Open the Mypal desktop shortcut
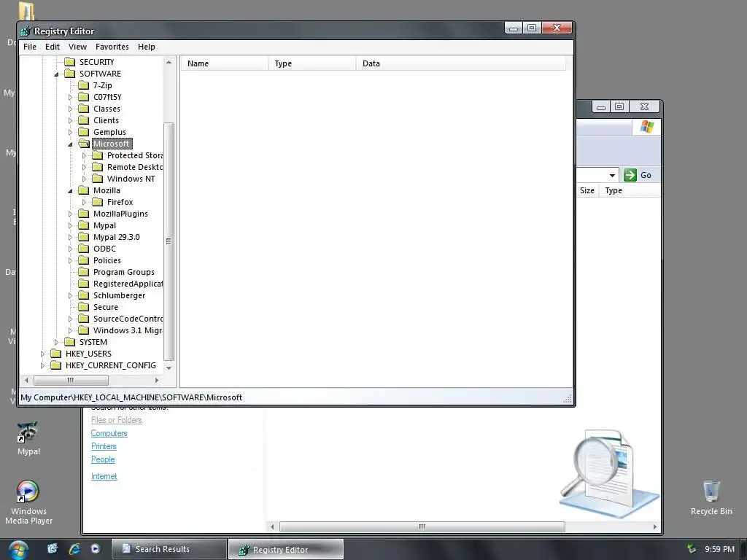747x560 pixels. 28,438
